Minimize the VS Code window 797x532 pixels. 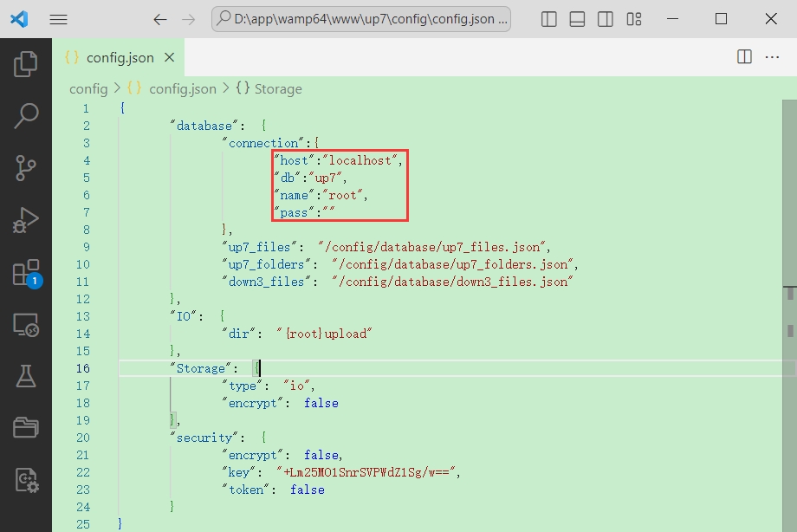(672, 19)
